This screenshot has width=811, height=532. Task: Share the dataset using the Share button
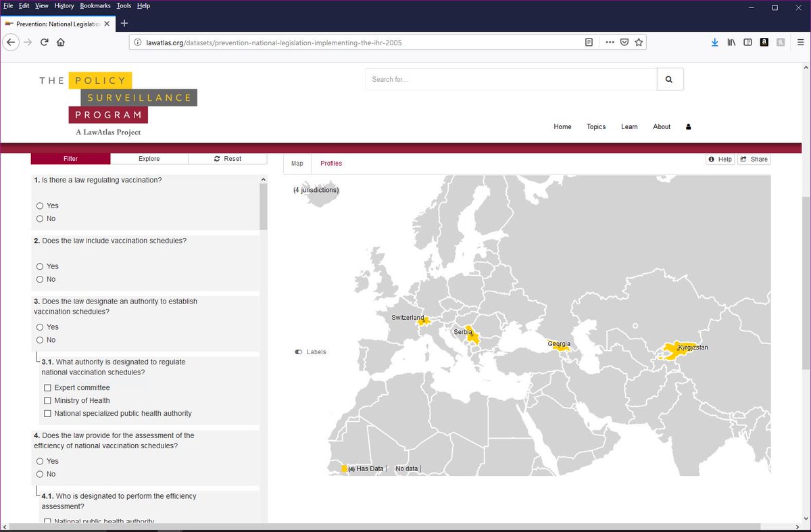pos(754,159)
